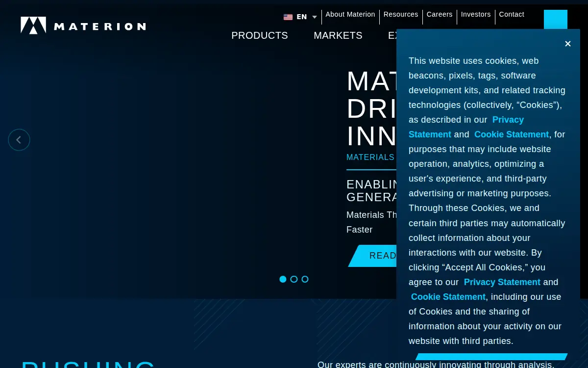Click the Materion logo
This screenshot has height=368, width=588.
pos(83,26)
